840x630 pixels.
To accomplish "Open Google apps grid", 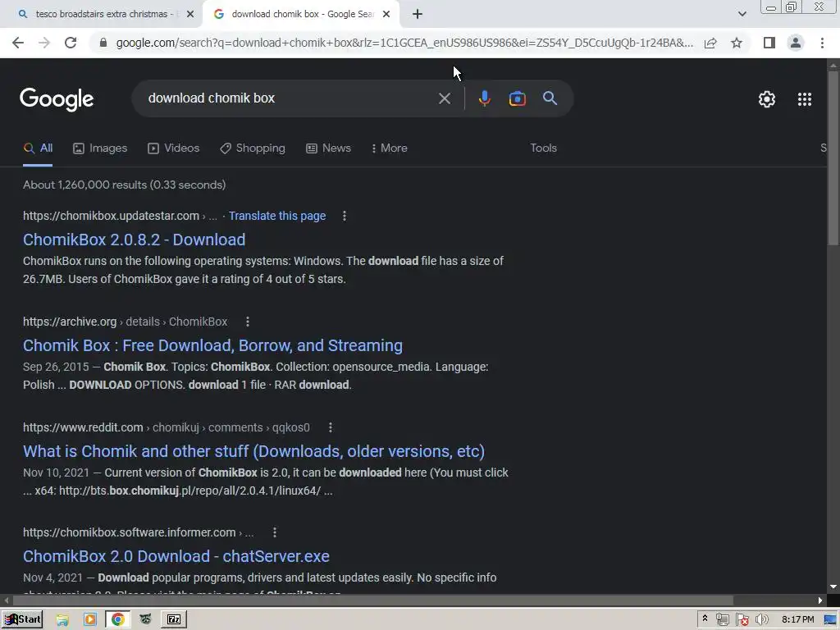I will (x=804, y=99).
